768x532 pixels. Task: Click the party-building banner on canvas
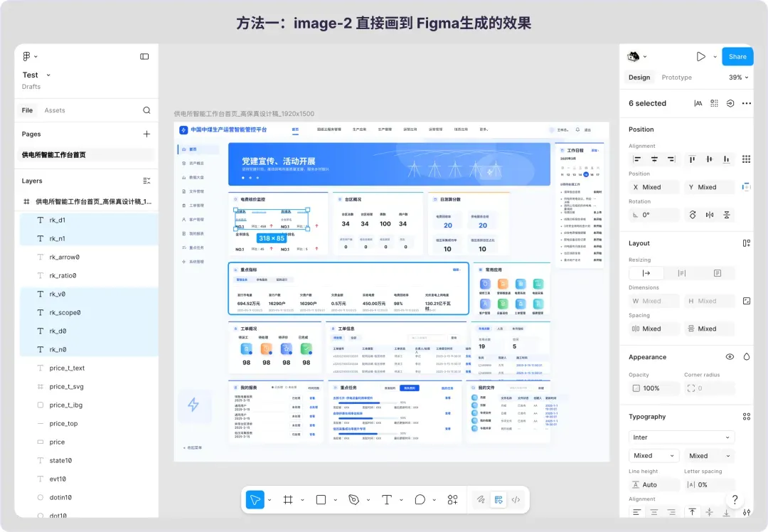click(389, 164)
